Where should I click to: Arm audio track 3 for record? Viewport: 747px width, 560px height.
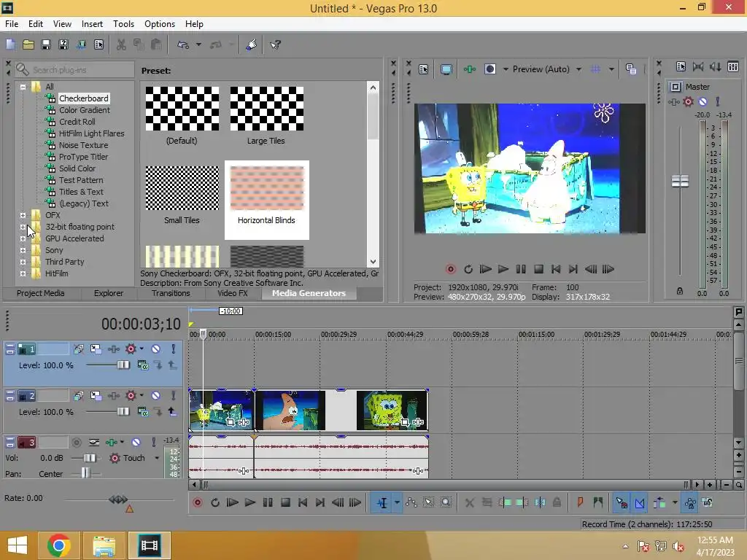pyautogui.click(x=76, y=443)
